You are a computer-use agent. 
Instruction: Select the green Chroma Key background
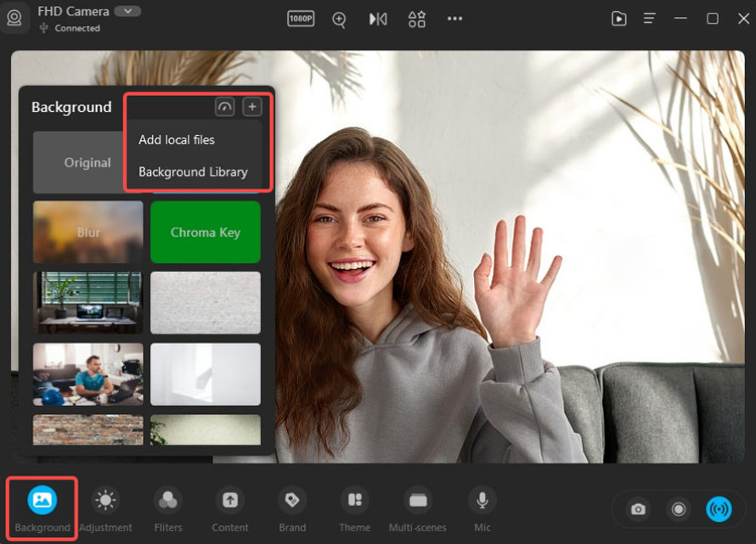pyautogui.click(x=206, y=232)
